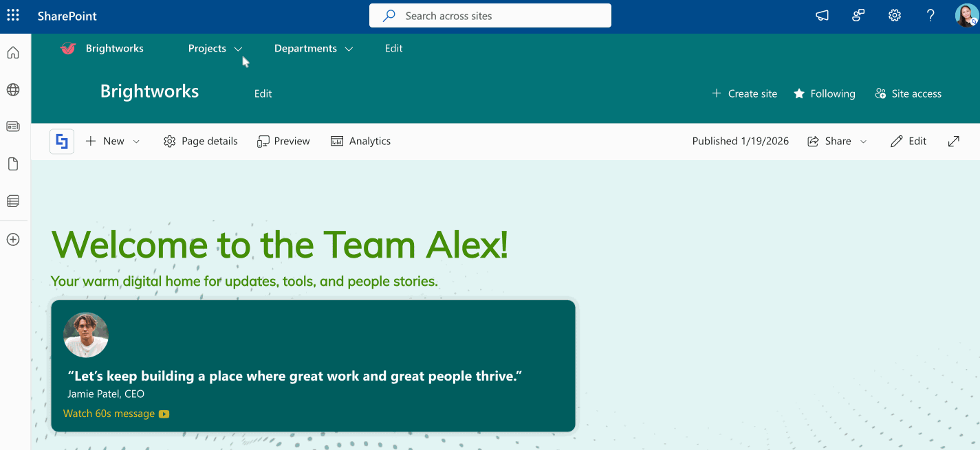Open the New content dropdown
The height and width of the screenshot is (450, 980).
(112, 141)
